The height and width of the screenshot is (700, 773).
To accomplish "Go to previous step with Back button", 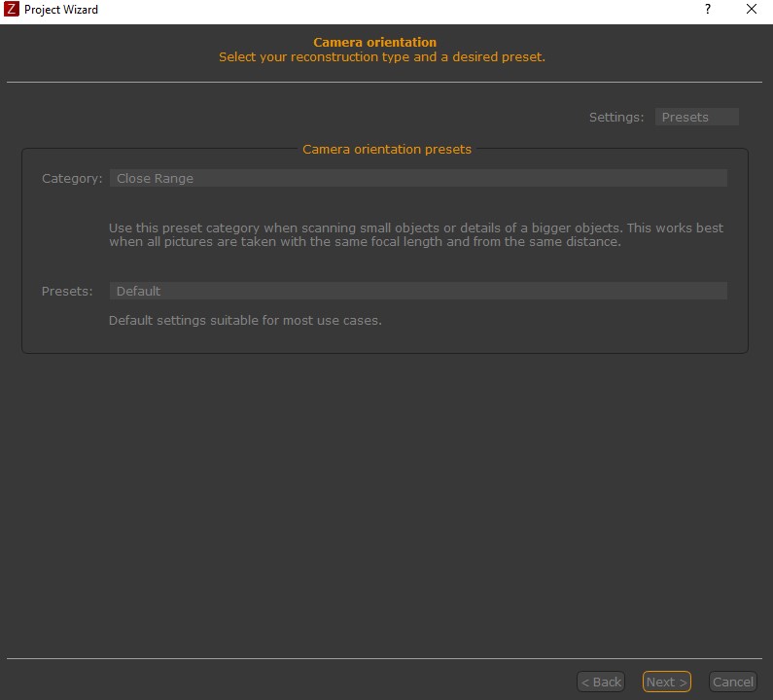I will pyautogui.click(x=600, y=682).
